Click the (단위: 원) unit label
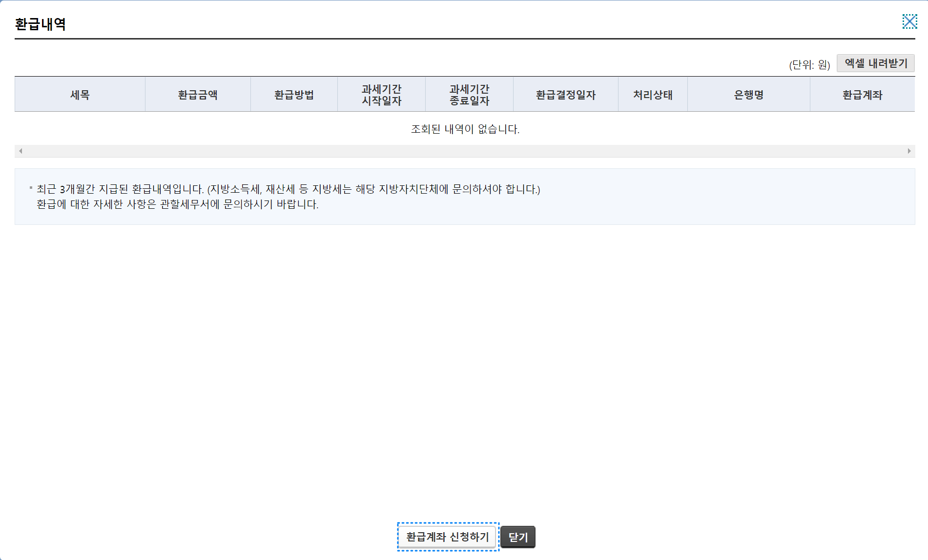This screenshot has height=560, width=928. click(810, 64)
